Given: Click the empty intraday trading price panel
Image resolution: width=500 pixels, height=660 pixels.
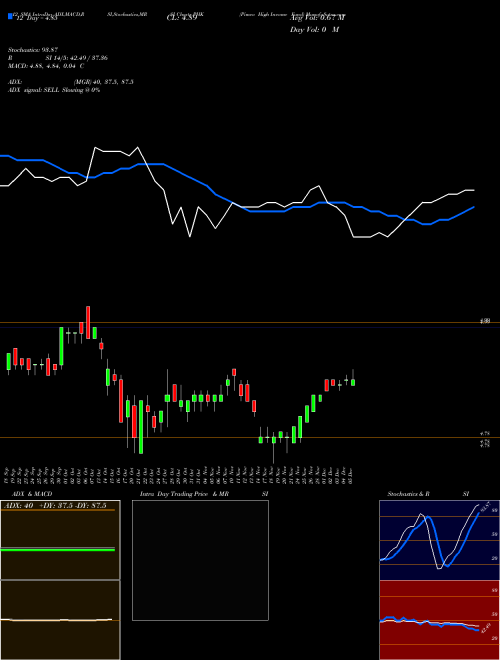Looking at the screenshot, I should tap(200, 560).
